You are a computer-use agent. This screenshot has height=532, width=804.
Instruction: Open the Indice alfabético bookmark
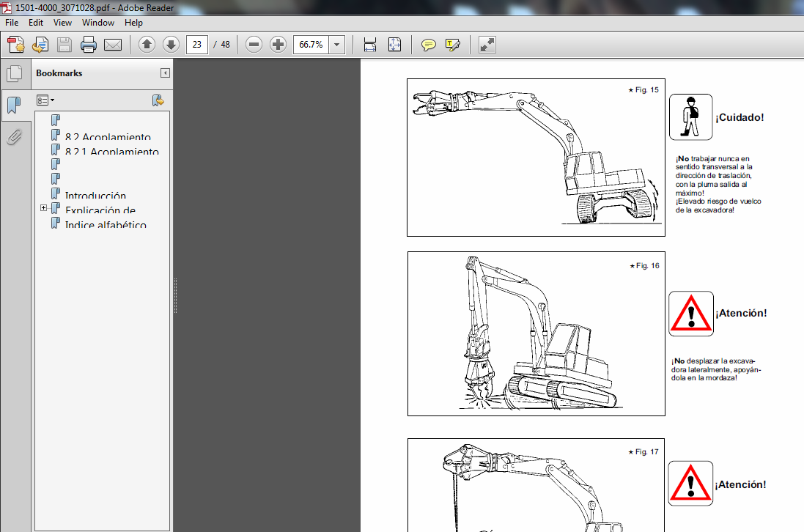[x=106, y=224]
